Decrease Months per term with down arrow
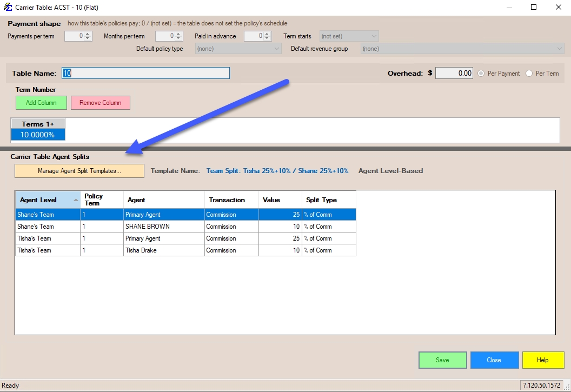This screenshot has width=571, height=392. [x=178, y=38]
